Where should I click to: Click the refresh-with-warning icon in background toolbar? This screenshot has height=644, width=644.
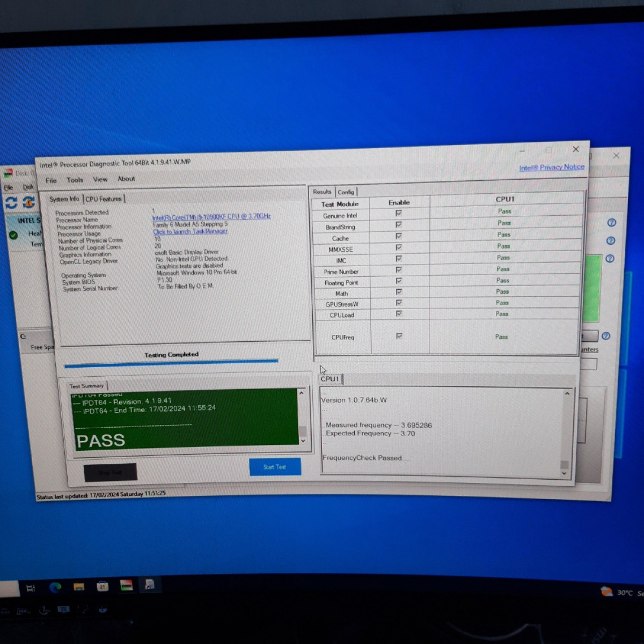(28, 202)
